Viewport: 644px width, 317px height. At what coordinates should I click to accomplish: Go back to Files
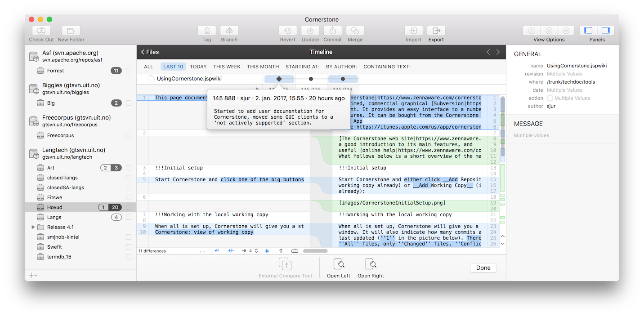150,52
